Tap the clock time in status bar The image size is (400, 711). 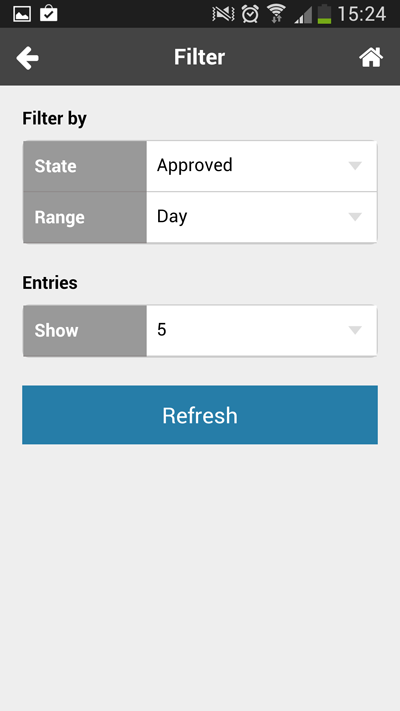coord(361,14)
